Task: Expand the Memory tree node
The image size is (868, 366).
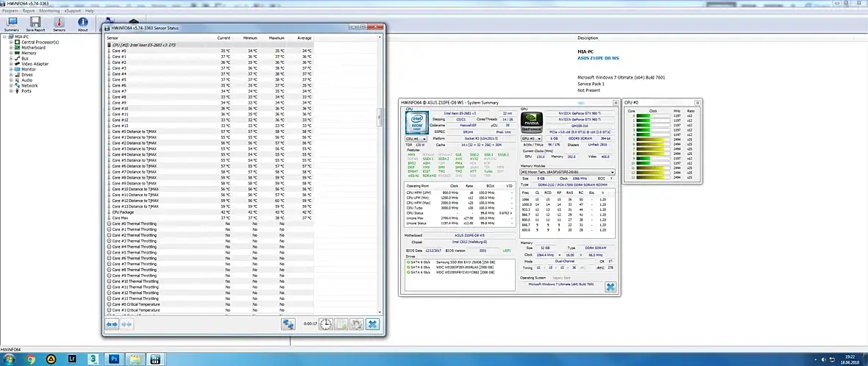Action: (10, 53)
